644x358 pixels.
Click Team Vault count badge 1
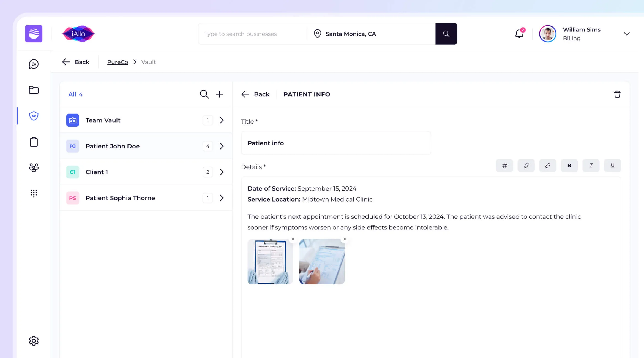coord(208,120)
